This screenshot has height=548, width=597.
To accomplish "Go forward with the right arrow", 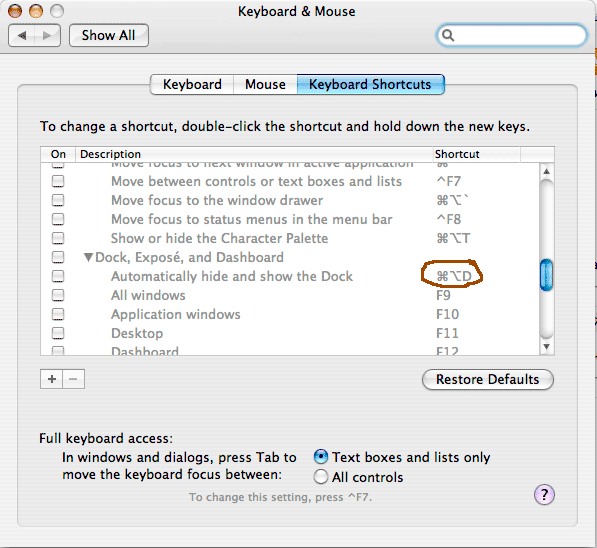I will point(48,35).
